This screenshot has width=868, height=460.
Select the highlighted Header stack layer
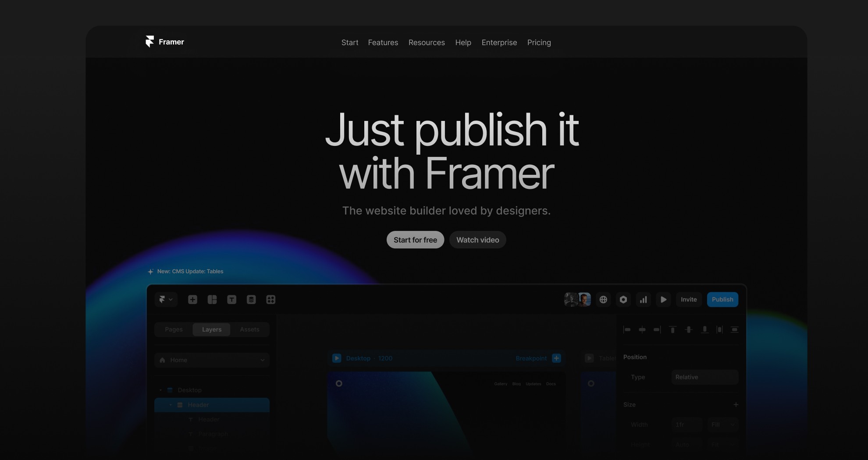[212, 405]
